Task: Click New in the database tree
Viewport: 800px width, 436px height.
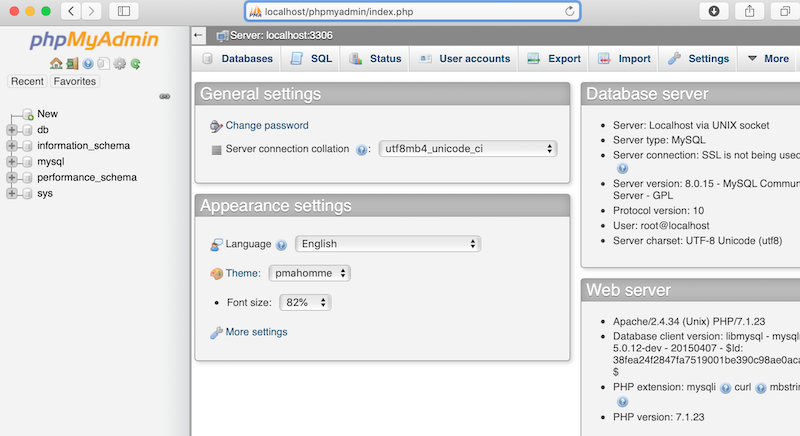Action: [47, 114]
